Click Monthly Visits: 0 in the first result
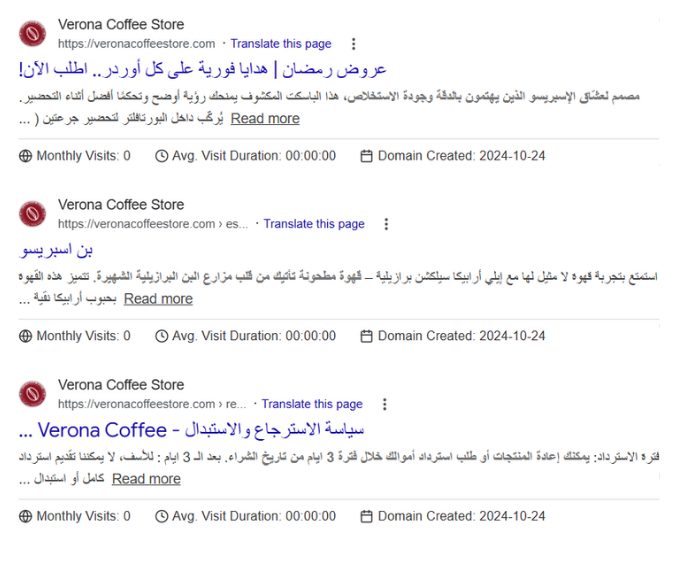The width and height of the screenshot is (678, 577). 83,156
